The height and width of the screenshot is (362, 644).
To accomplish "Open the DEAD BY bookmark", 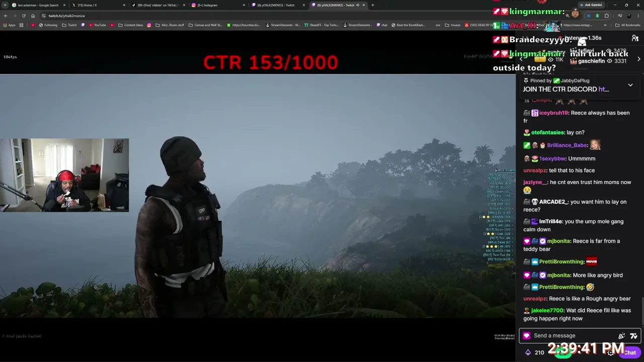I will pos(478,25).
